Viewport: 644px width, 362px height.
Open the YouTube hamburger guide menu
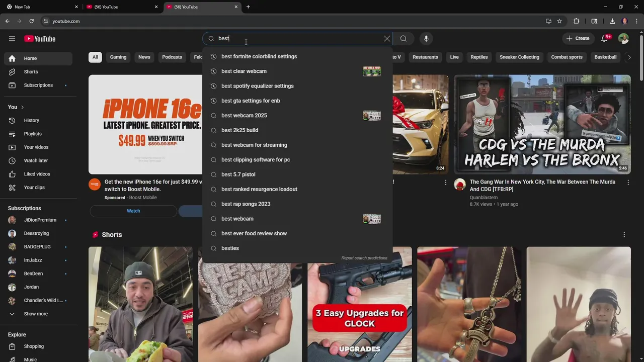click(12, 39)
